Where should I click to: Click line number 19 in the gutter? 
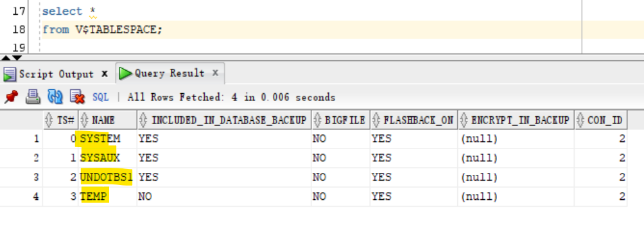(19, 48)
